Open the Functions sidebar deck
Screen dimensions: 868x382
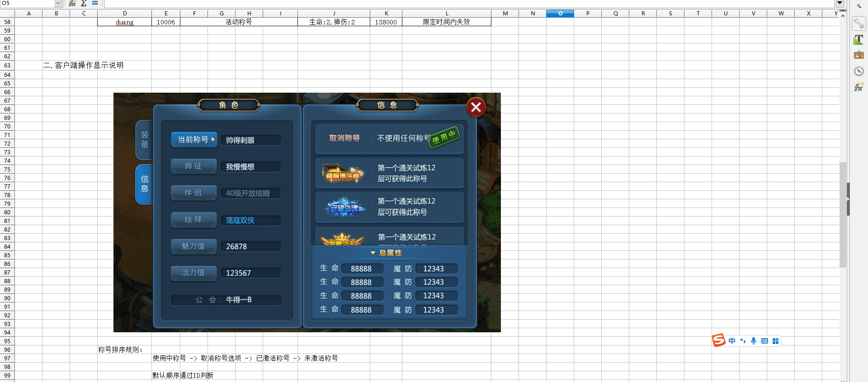(x=859, y=87)
